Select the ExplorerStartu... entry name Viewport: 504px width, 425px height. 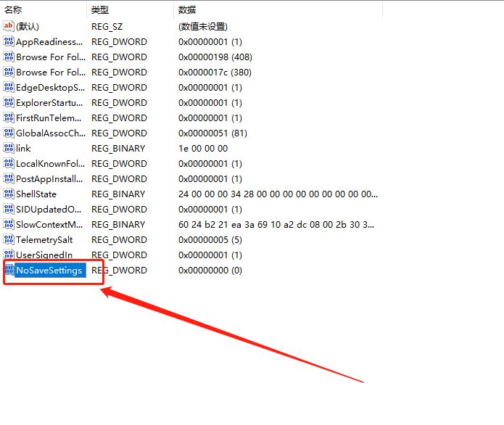49,102
